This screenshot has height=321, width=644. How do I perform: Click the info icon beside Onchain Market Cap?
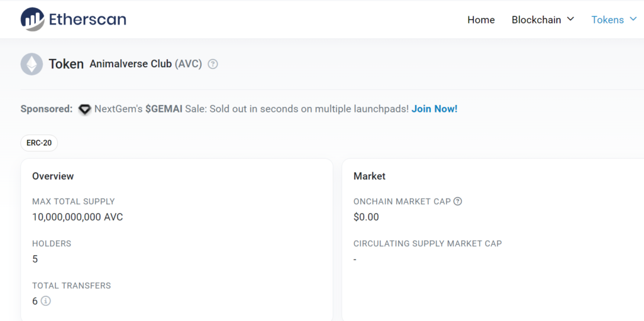tap(458, 202)
